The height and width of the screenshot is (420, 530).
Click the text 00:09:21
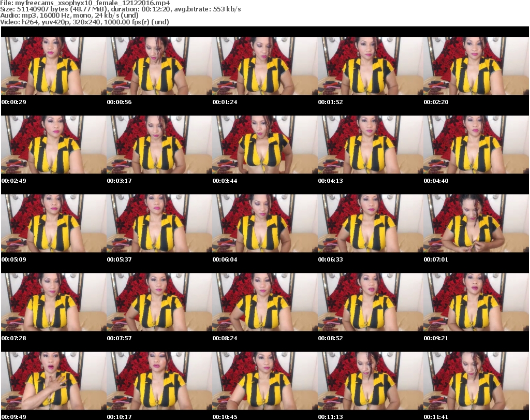tap(436, 338)
